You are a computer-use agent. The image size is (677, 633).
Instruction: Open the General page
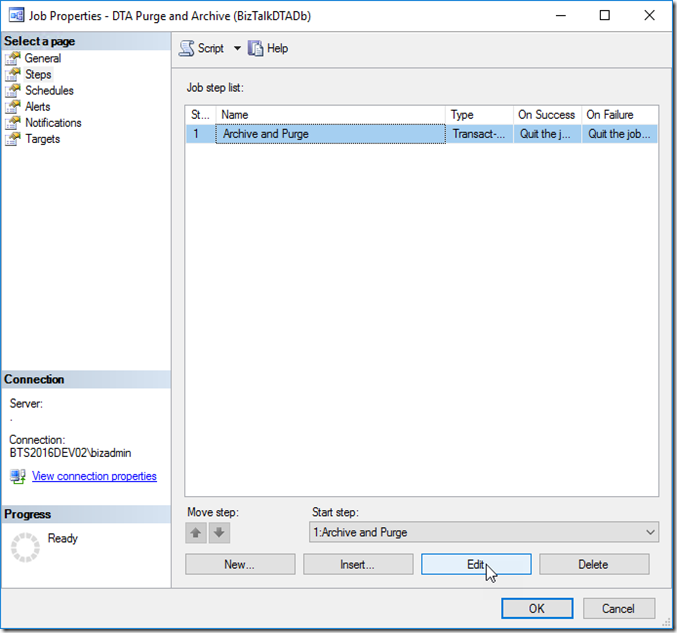click(42, 58)
